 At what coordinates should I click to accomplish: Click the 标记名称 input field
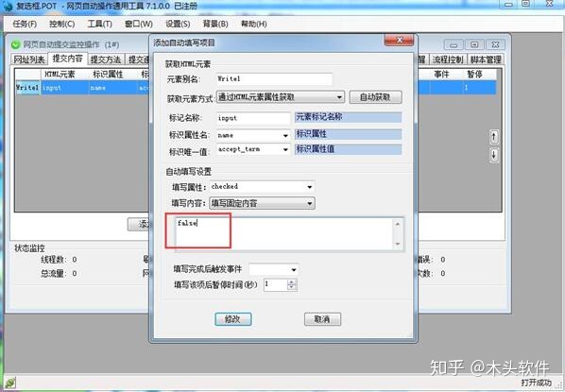tap(253, 118)
